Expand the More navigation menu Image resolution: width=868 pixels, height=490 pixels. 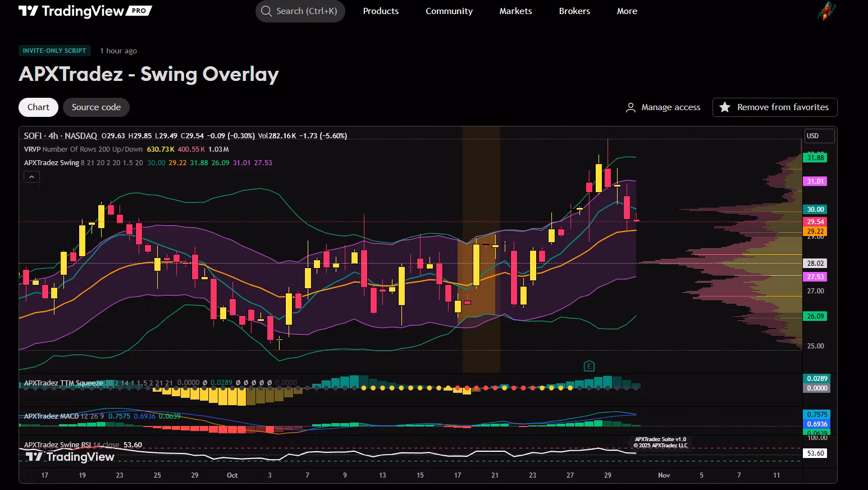pos(627,11)
